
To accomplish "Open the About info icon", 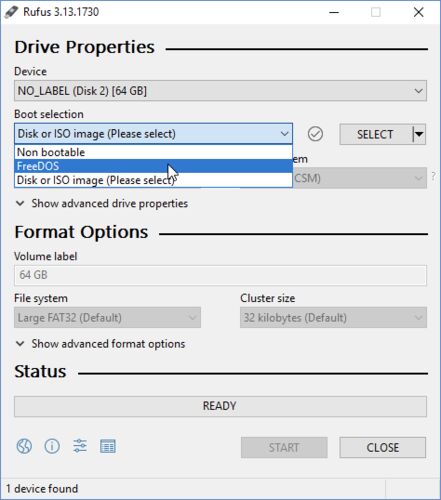I will click(x=52, y=446).
